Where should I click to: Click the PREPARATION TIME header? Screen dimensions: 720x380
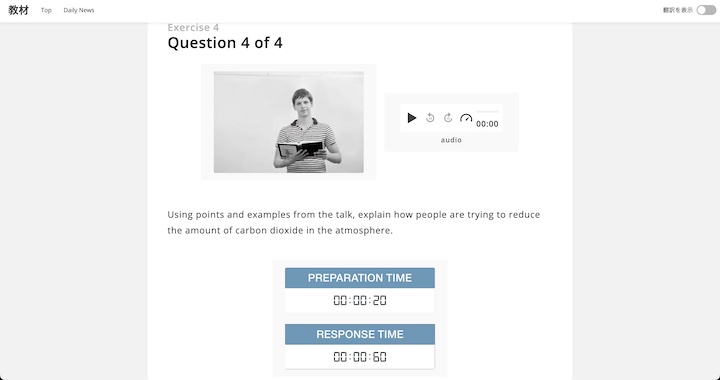point(360,278)
